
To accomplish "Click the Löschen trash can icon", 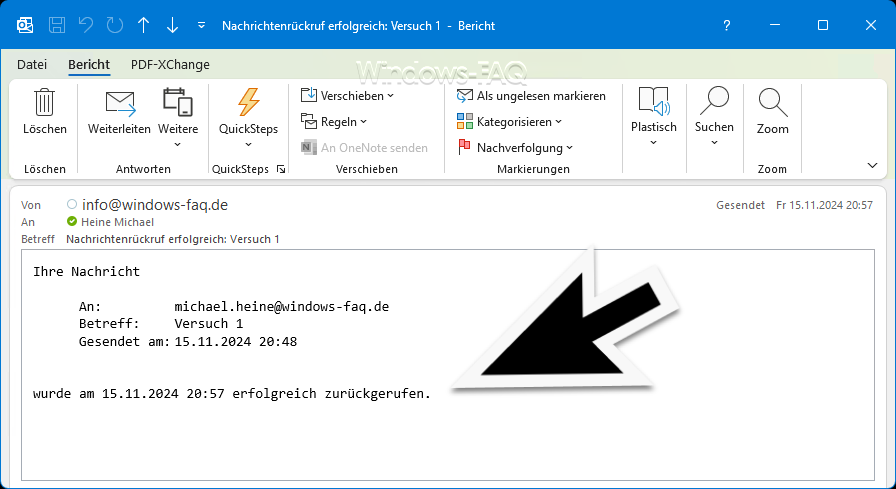I will [x=45, y=102].
